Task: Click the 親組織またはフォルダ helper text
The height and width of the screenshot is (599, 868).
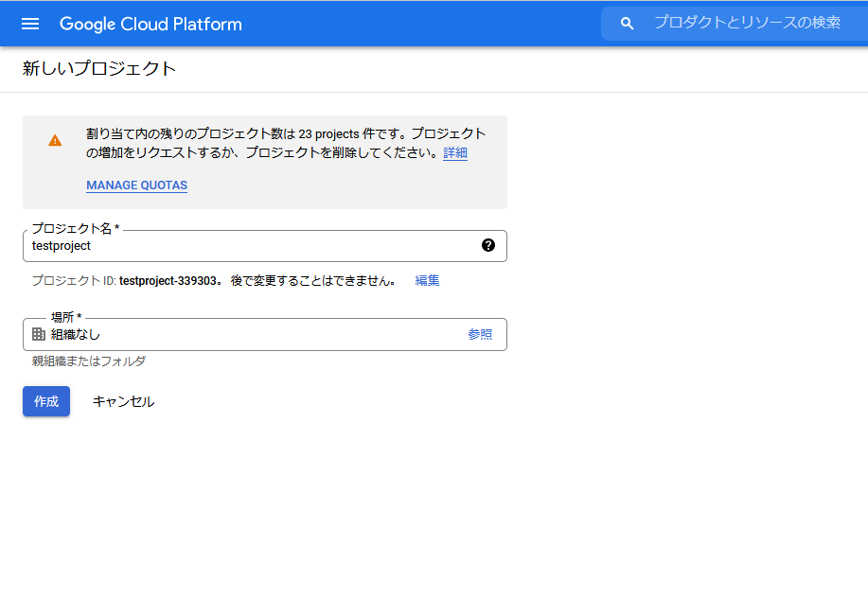Action: [x=89, y=361]
